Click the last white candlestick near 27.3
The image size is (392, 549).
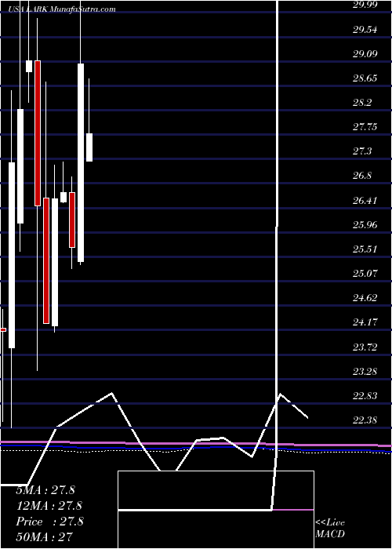(x=89, y=147)
